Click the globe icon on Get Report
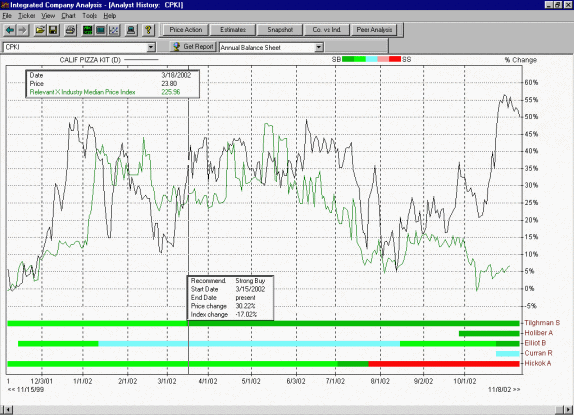 [x=177, y=46]
